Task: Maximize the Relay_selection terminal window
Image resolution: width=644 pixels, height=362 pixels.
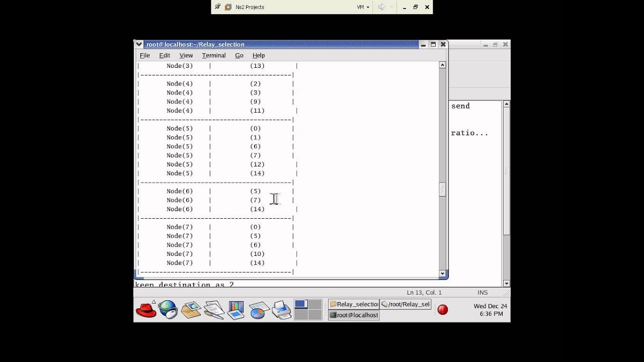Action: [x=433, y=45]
